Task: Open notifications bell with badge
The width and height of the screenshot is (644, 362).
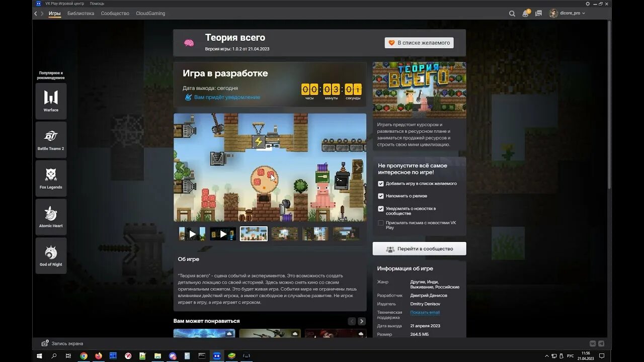Action: [526, 14]
